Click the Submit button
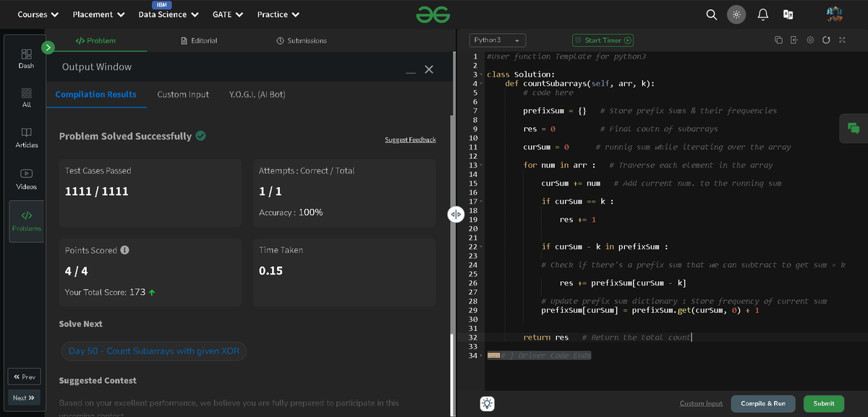The image size is (868, 417). tap(824, 403)
